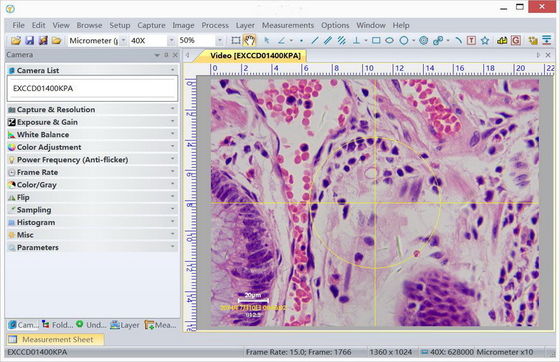Screen dimensions: 560x362
Task: Switch to the Undo/Redo sidebar tab
Action: (x=91, y=325)
